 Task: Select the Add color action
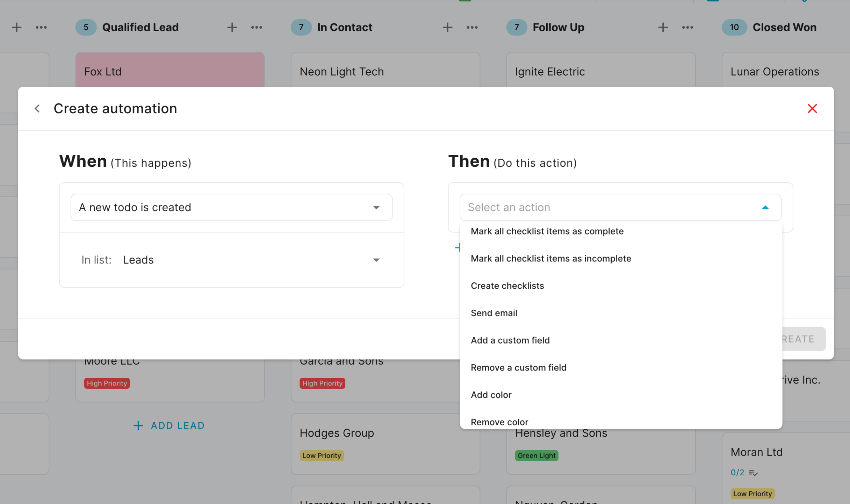621,395
